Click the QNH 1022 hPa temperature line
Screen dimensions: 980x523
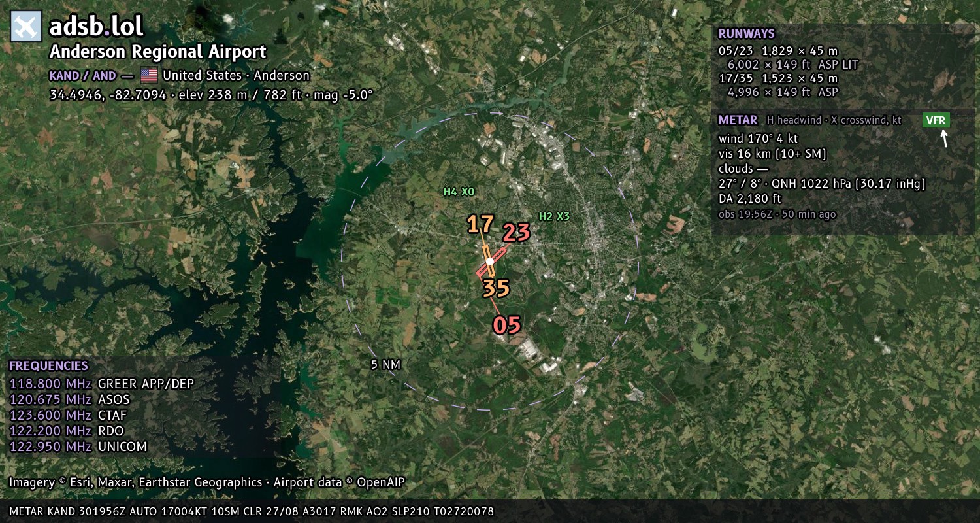pyautogui.click(x=822, y=184)
